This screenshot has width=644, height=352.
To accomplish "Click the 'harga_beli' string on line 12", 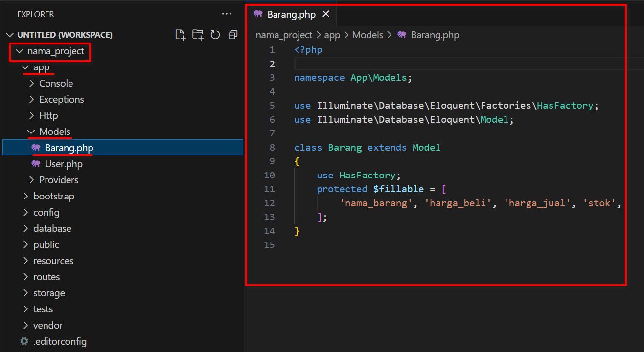I will (458, 203).
